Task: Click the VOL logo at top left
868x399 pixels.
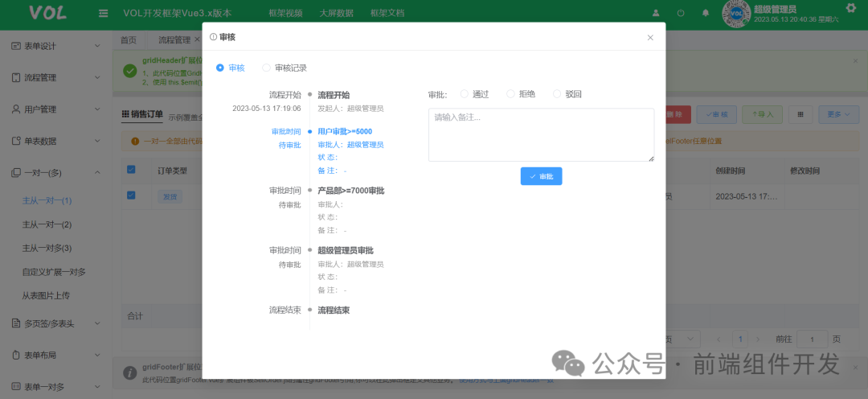Action: (x=47, y=13)
